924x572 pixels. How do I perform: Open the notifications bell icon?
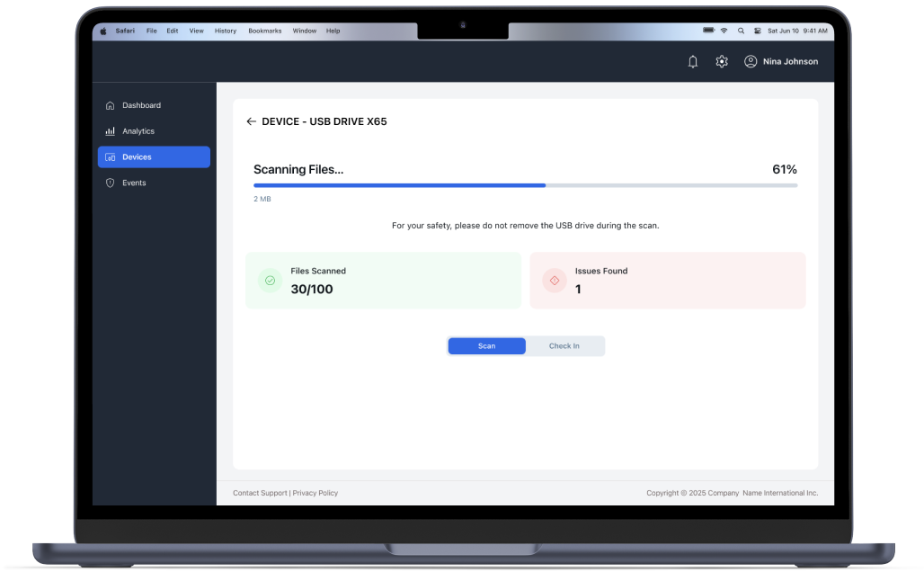[693, 61]
